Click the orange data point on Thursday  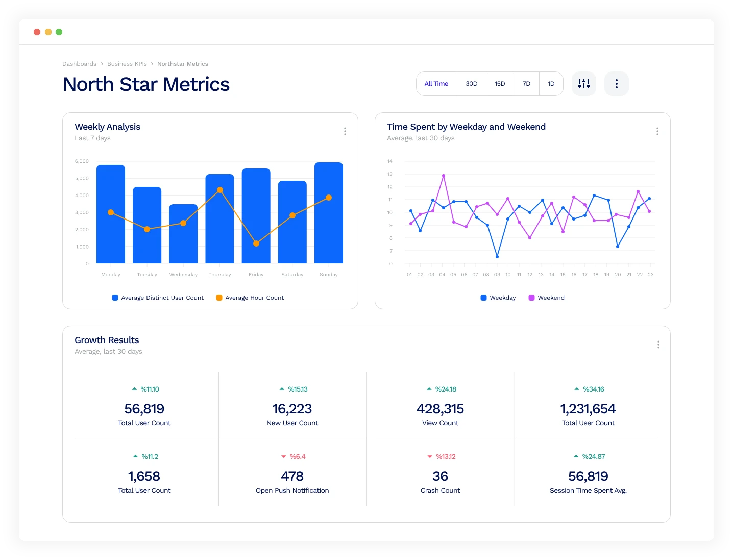(220, 190)
